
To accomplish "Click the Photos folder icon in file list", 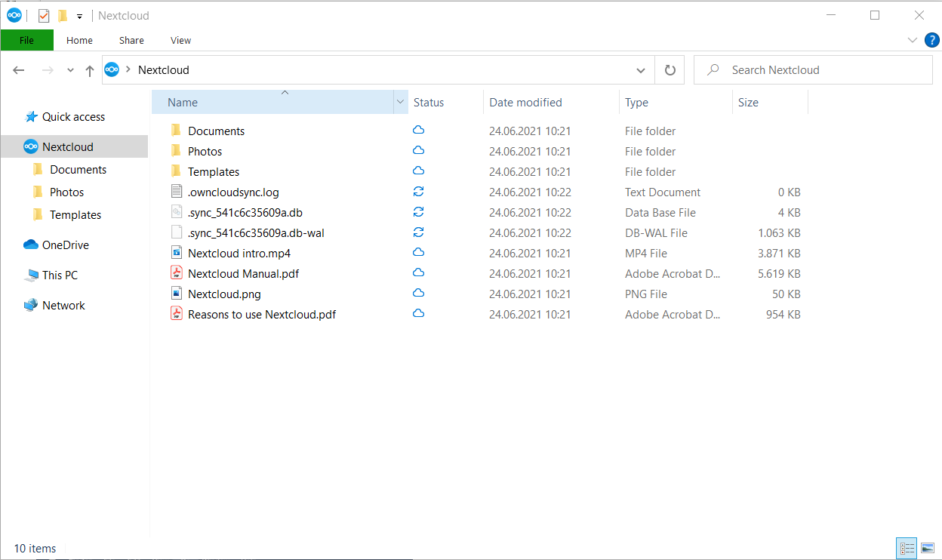I will [x=177, y=151].
